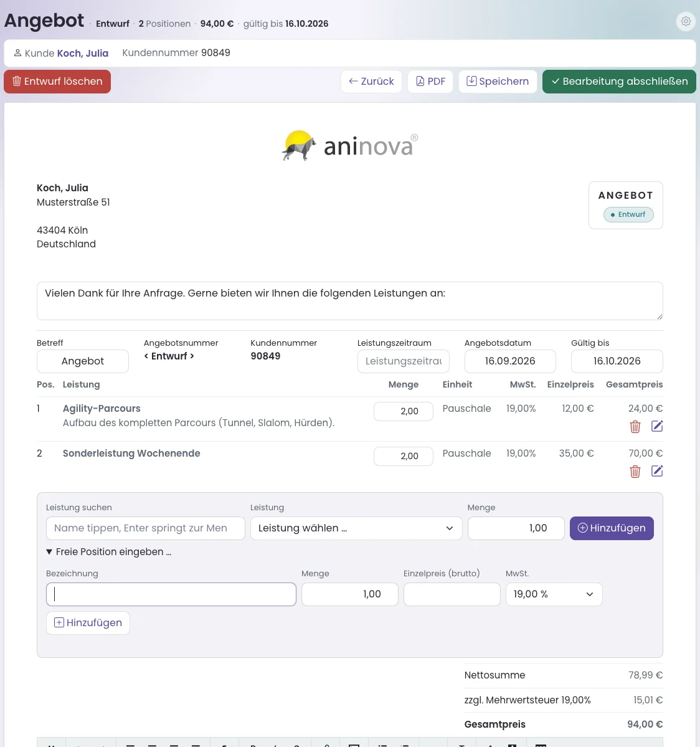Finish editing with Bearbeitung abschließen
The height and width of the screenshot is (747, 700).
click(619, 82)
